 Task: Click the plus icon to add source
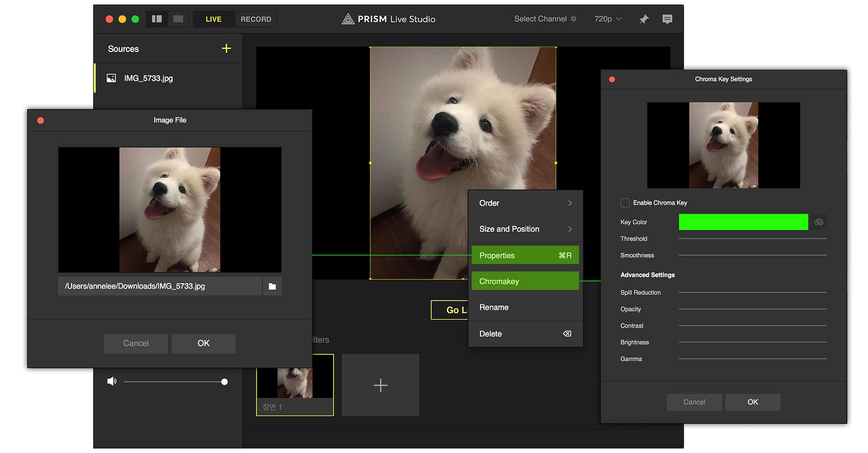(x=226, y=48)
